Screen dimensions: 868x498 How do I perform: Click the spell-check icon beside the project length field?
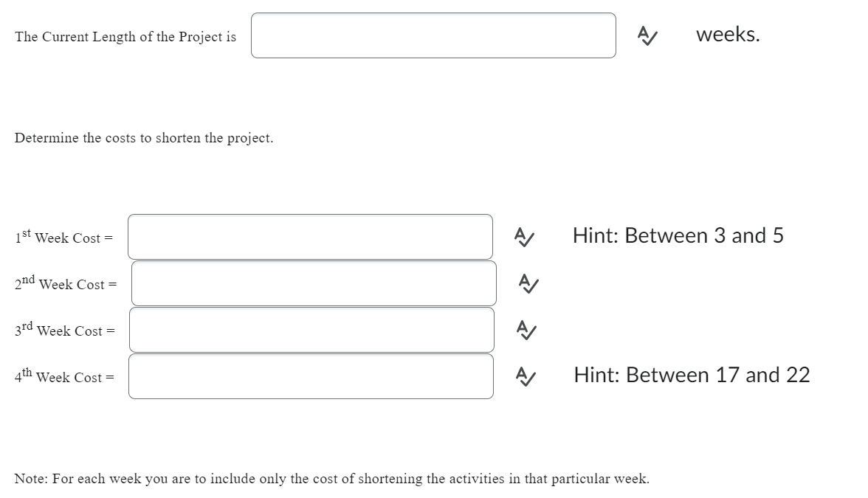[x=647, y=36]
